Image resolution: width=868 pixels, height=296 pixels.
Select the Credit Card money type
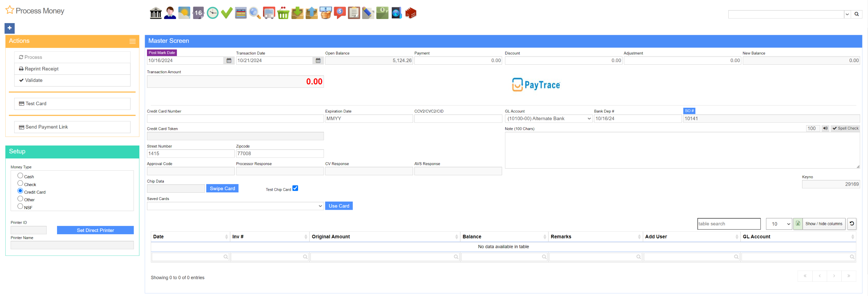point(20,191)
